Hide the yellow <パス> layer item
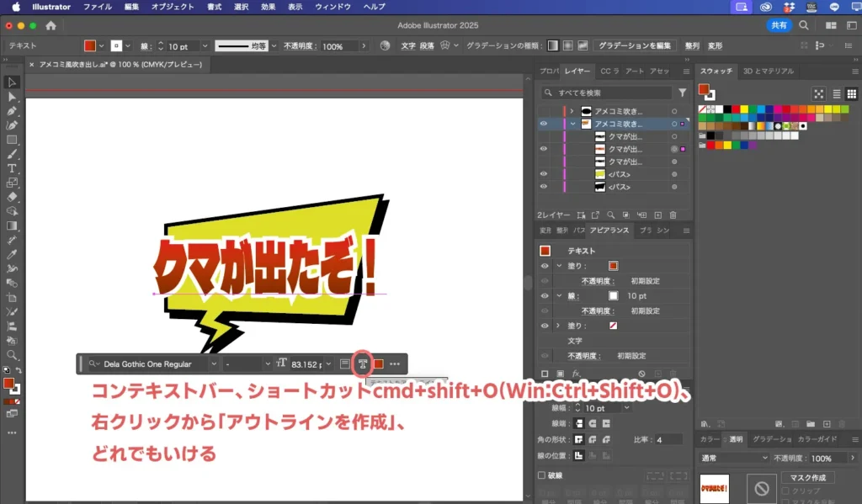The image size is (862, 504). [544, 173]
